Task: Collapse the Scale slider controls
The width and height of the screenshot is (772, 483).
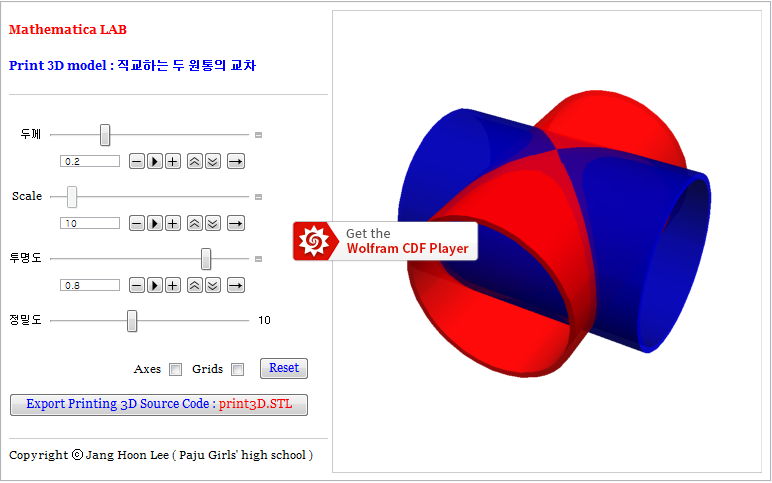Action: coord(258,196)
